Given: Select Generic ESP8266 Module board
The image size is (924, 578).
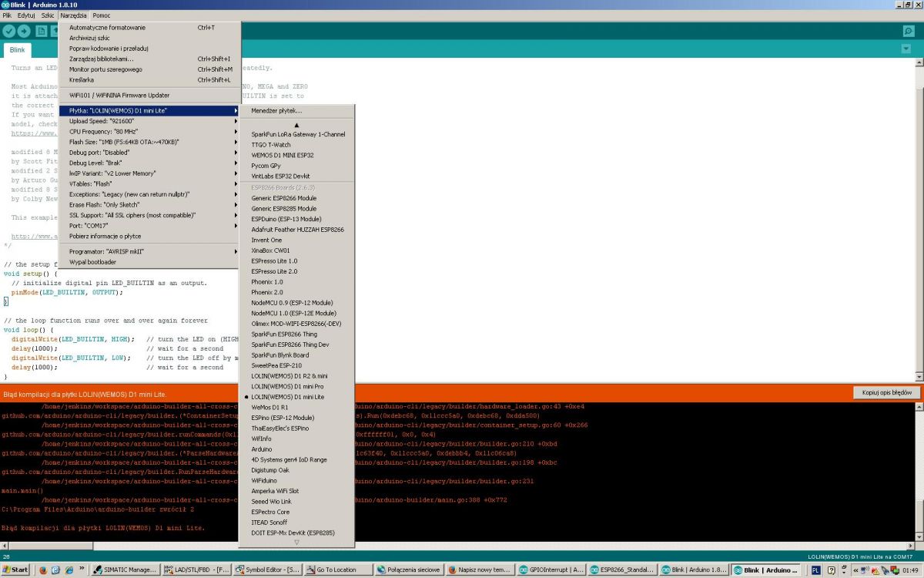Looking at the screenshot, I should [x=297, y=198].
